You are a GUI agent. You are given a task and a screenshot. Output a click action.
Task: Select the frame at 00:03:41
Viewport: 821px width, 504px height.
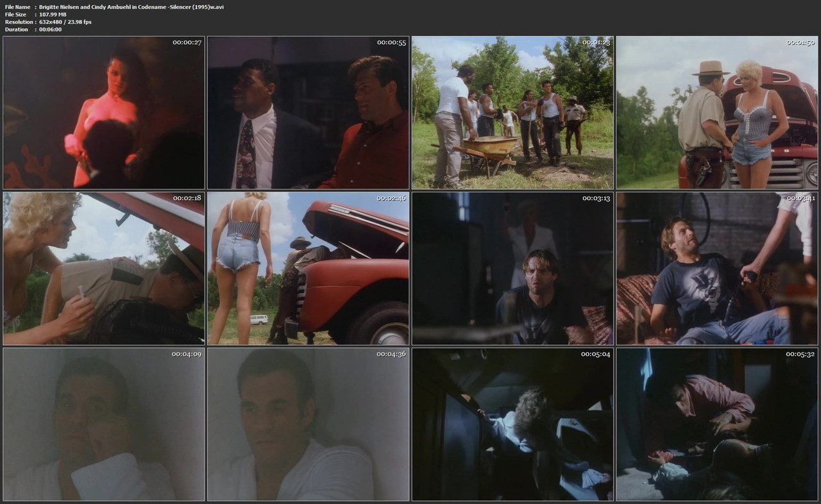(717, 269)
